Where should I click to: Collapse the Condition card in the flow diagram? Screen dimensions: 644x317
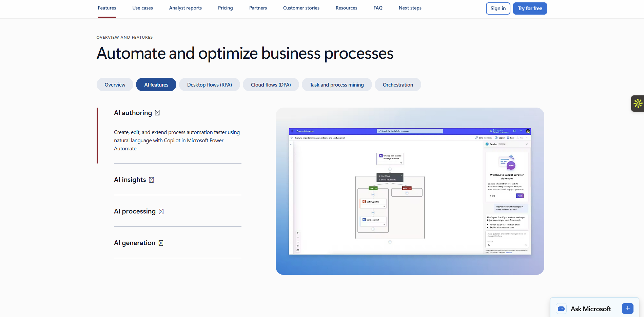point(402,176)
